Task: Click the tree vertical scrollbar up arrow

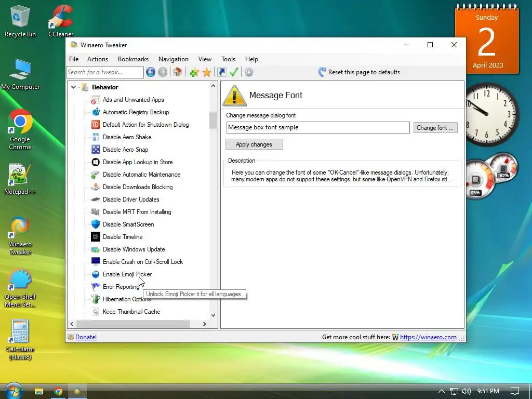Action: pyautogui.click(x=213, y=86)
